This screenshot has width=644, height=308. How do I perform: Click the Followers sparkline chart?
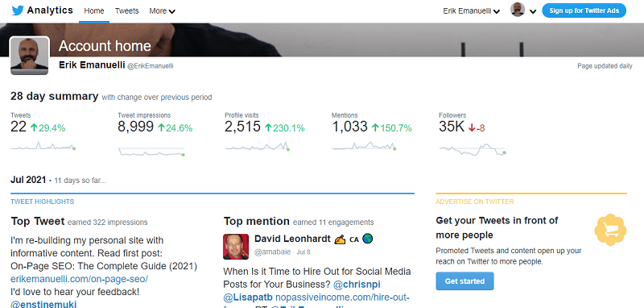tap(472, 150)
